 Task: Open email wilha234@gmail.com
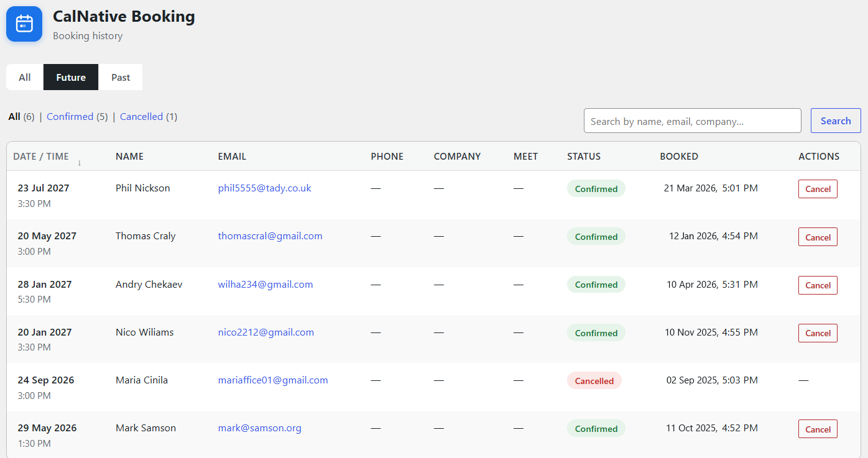pos(265,285)
